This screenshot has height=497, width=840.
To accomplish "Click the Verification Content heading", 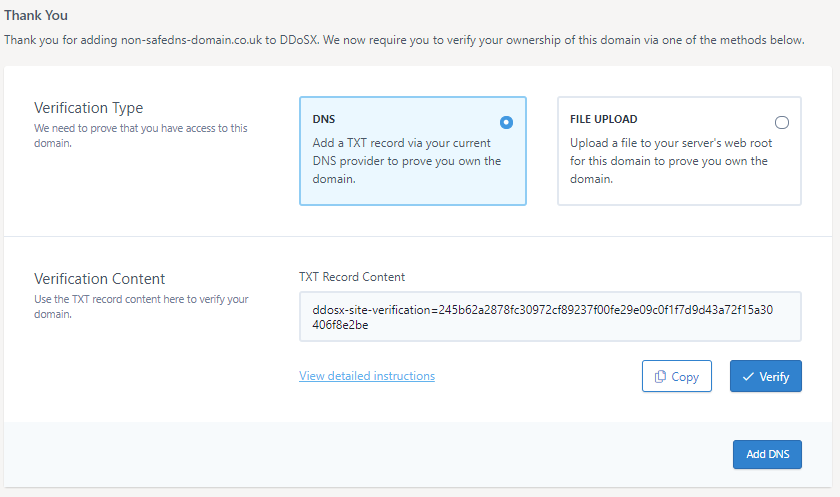I will point(99,279).
